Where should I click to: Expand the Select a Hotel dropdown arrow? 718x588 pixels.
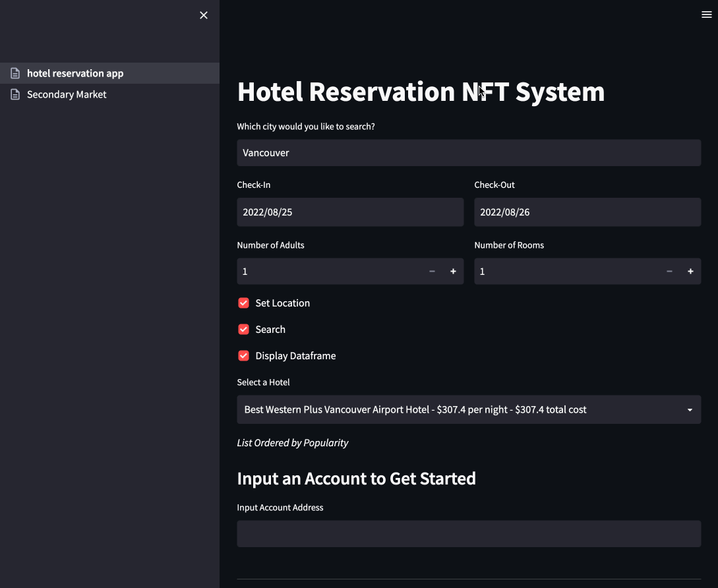coord(690,410)
